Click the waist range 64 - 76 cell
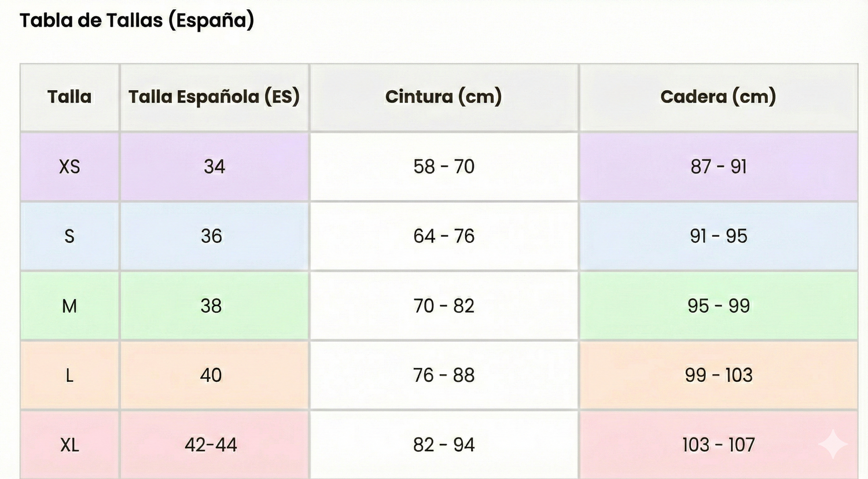The height and width of the screenshot is (479, 868). [444, 236]
